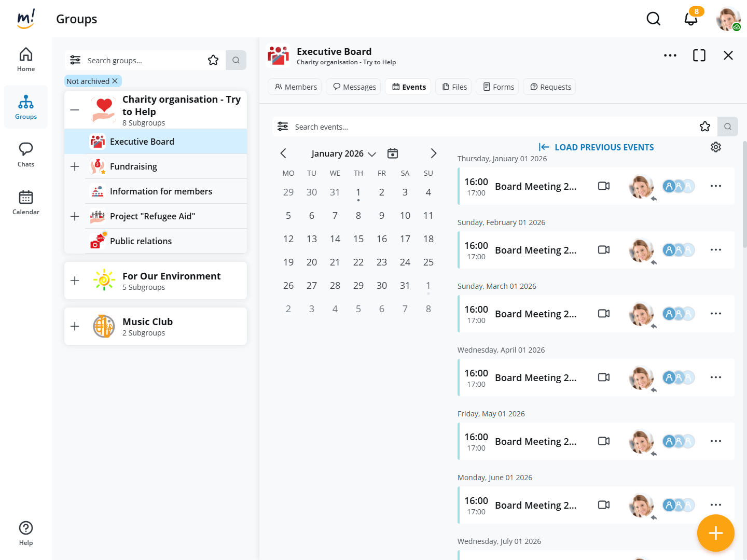Toggle favorite star in groups search

coord(213,60)
